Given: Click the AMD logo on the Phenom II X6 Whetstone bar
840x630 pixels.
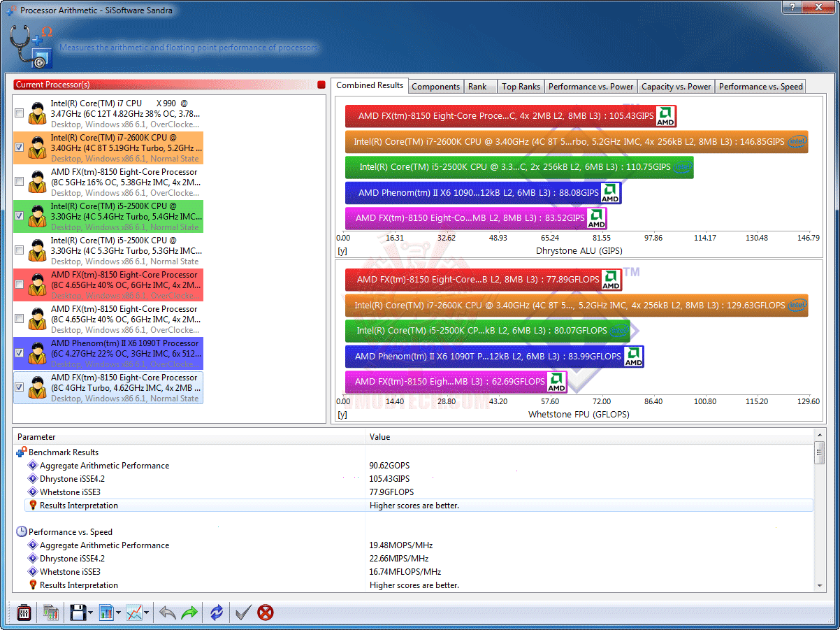Looking at the screenshot, I should (x=633, y=357).
